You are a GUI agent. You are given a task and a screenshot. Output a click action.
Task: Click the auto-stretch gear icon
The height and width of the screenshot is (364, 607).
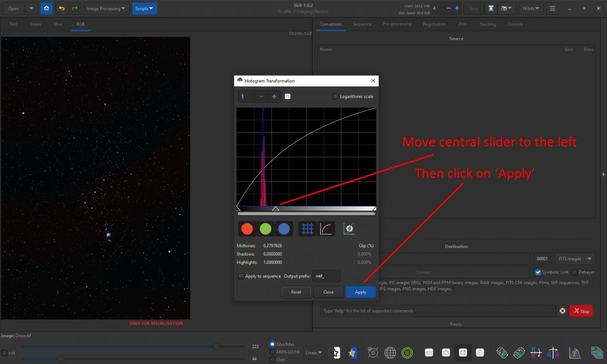[x=349, y=229]
